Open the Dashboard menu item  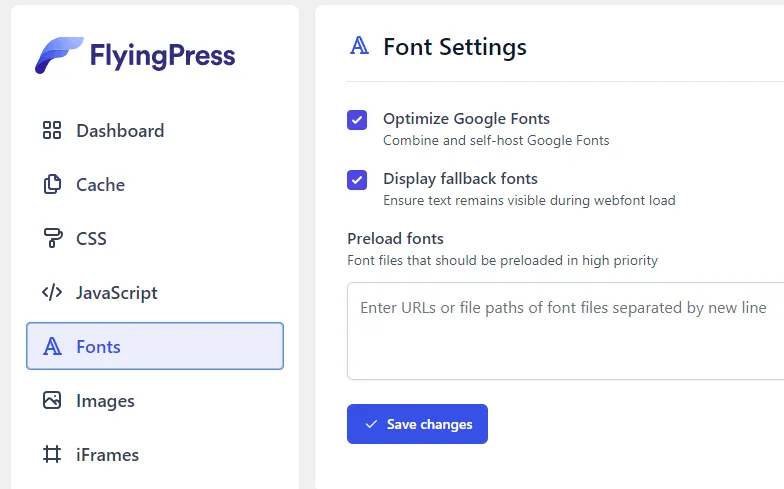tap(120, 131)
